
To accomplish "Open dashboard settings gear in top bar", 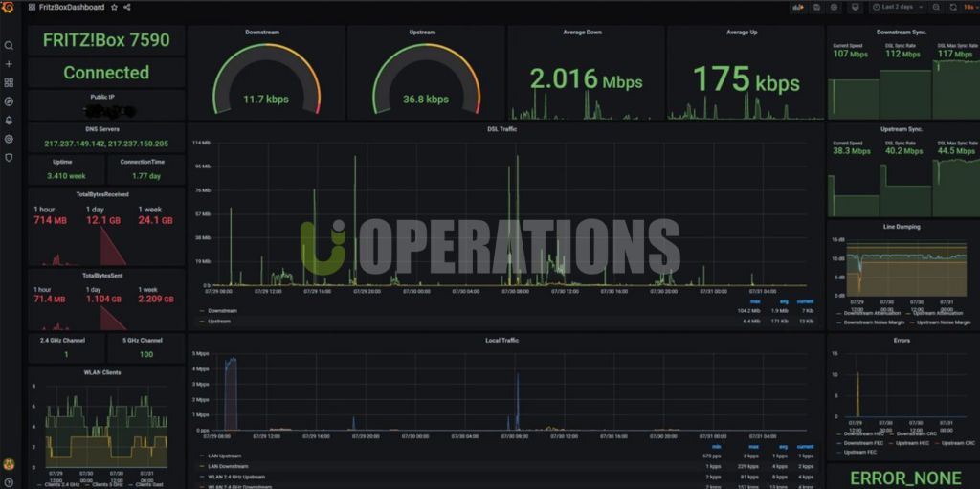I will tap(834, 8).
